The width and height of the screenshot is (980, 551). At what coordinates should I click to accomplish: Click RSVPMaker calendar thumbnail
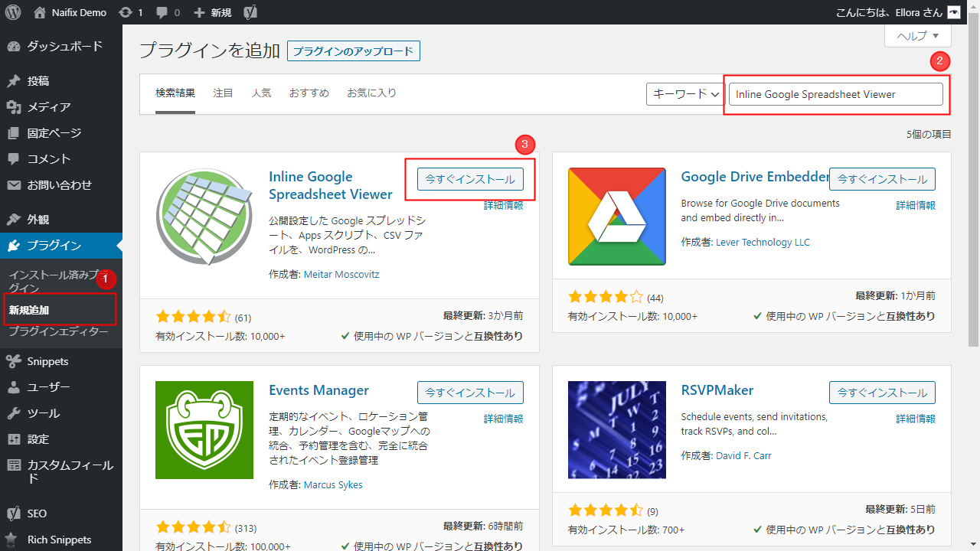click(x=617, y=430)
